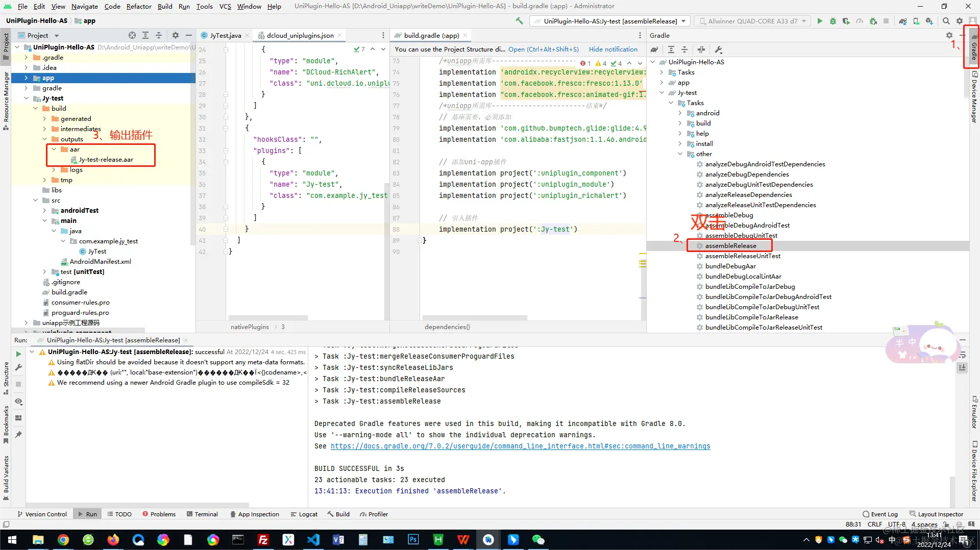The width and height of the screenshot is (980, 550).
Task: Open the Gradle docs URL in output
Action: (520, 446)
